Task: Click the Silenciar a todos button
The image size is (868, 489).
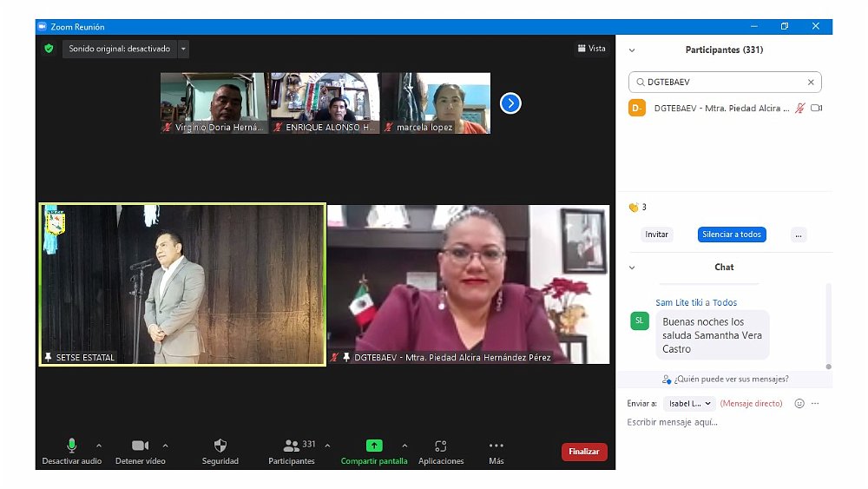Action: pos(732,235)
